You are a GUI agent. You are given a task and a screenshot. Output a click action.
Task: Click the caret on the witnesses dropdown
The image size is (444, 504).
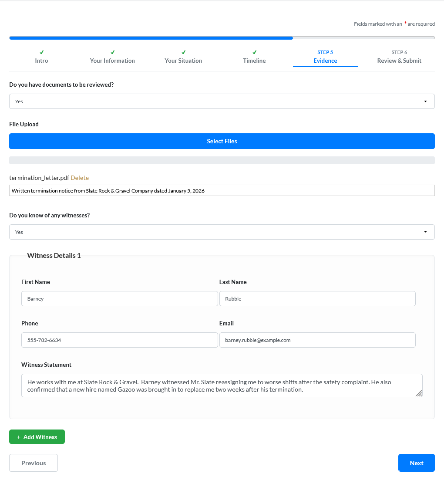(425, 232)
